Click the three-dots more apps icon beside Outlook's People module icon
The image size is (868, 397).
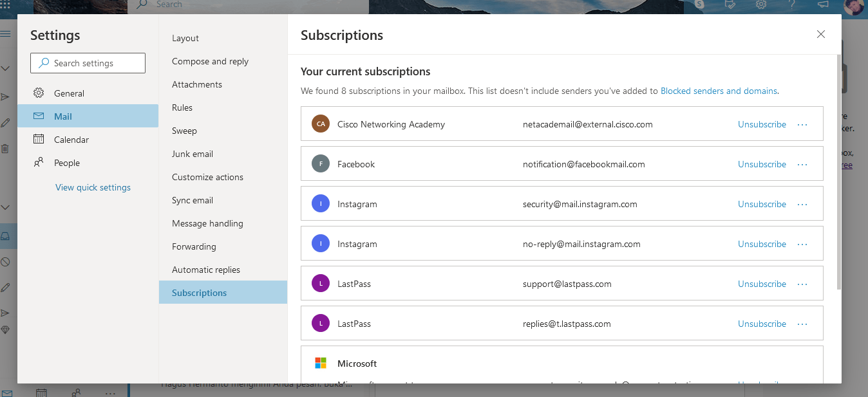pyautogui.click(x=110, y=393)
